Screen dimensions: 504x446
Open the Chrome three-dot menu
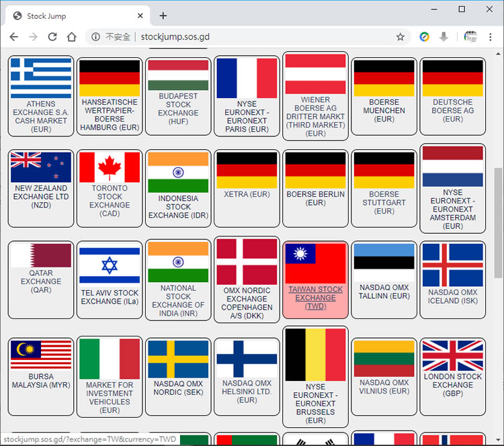pos(490,37)
